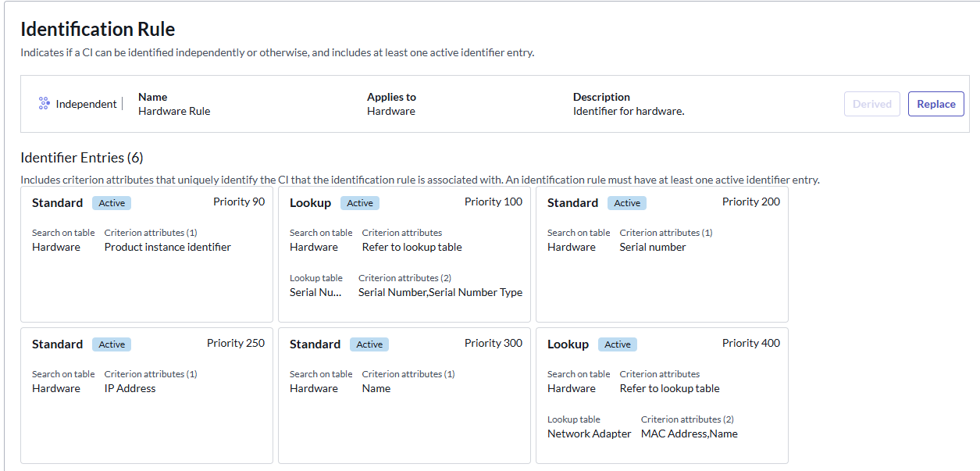Click the disabled Derived button

[x=872, y=104]
